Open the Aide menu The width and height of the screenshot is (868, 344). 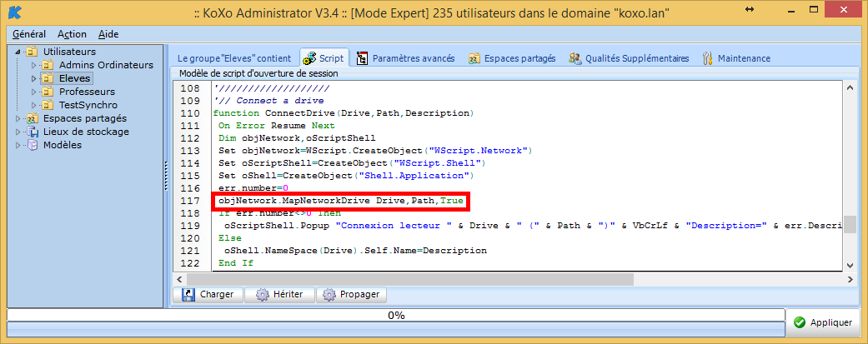click(x=108, y=34)
